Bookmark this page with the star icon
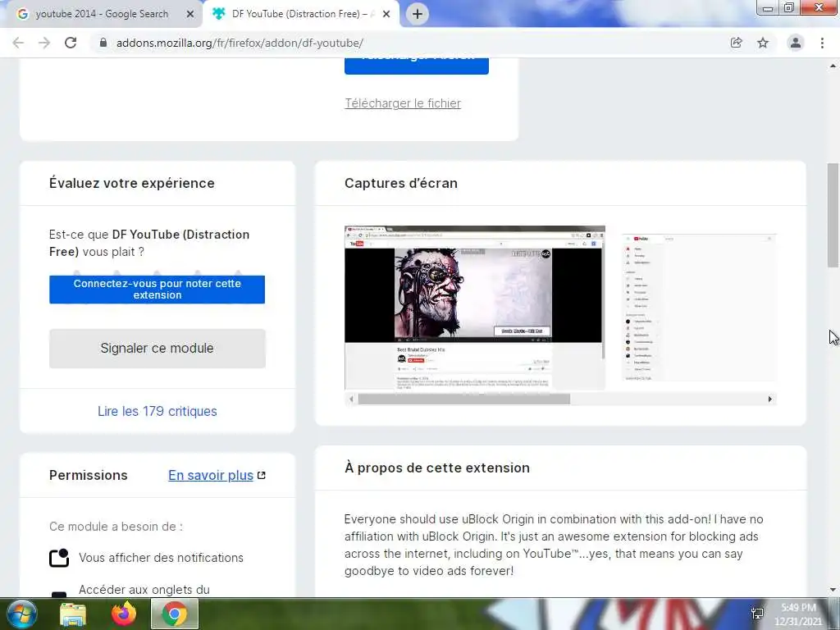This screenshot has width=840, height=630. coord(763,43)
